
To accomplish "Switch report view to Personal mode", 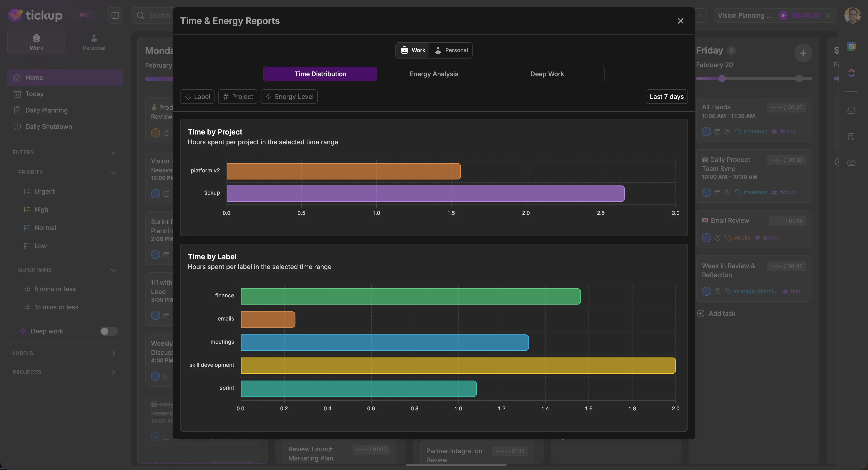I will 451,50.
